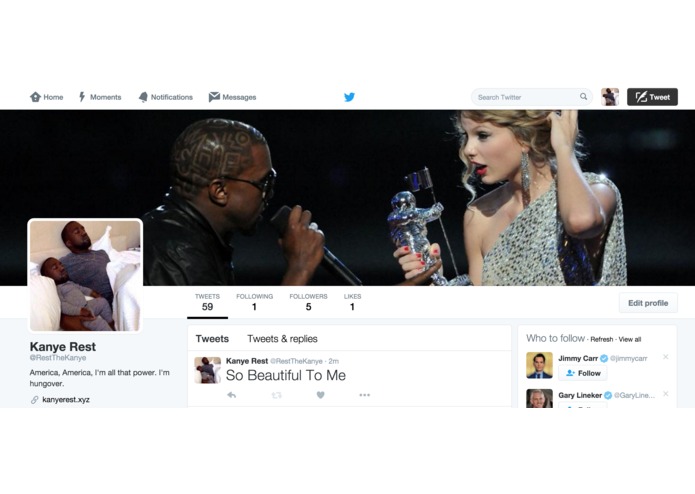Viewport: 695px width, 494px height.
Task: Click the tweet author's small avatar
Action: pyautogui.click(x=207, y=370)
